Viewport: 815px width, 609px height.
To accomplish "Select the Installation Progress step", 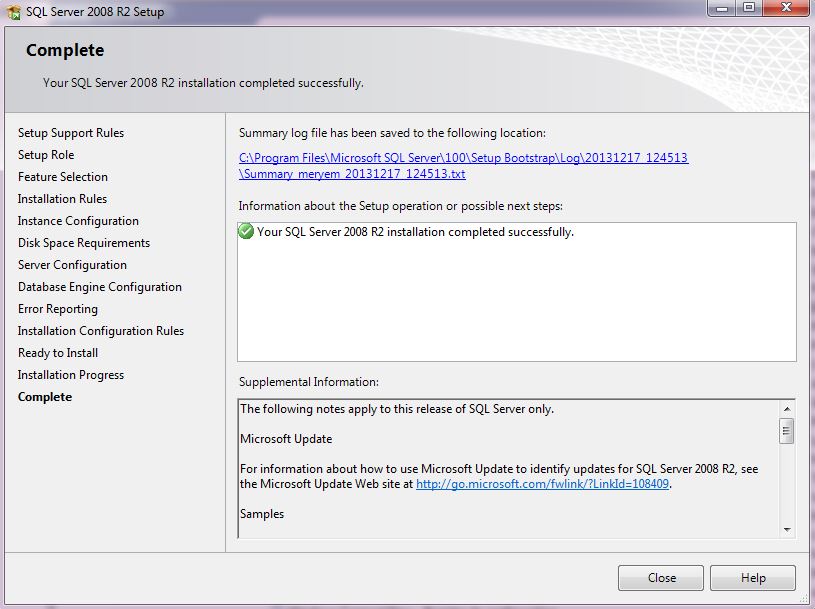I will [x=71, y=375].
